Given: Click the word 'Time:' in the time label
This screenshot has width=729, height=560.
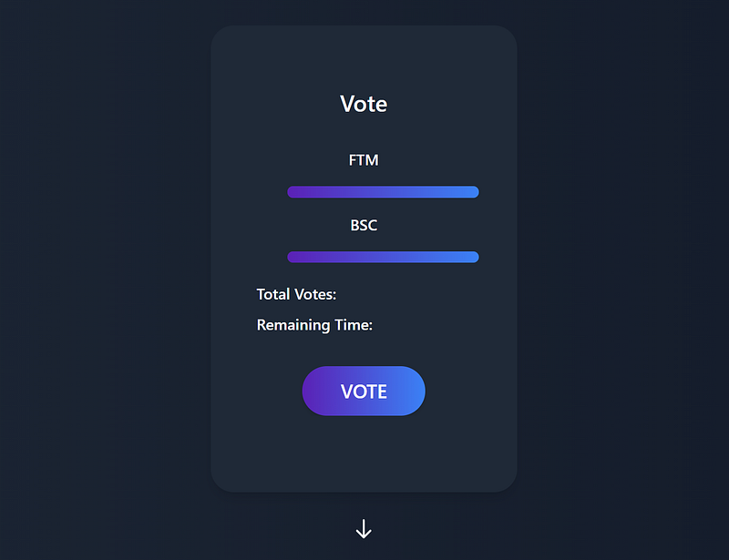Looking at the screenshot, I should (x=354, y=325).
